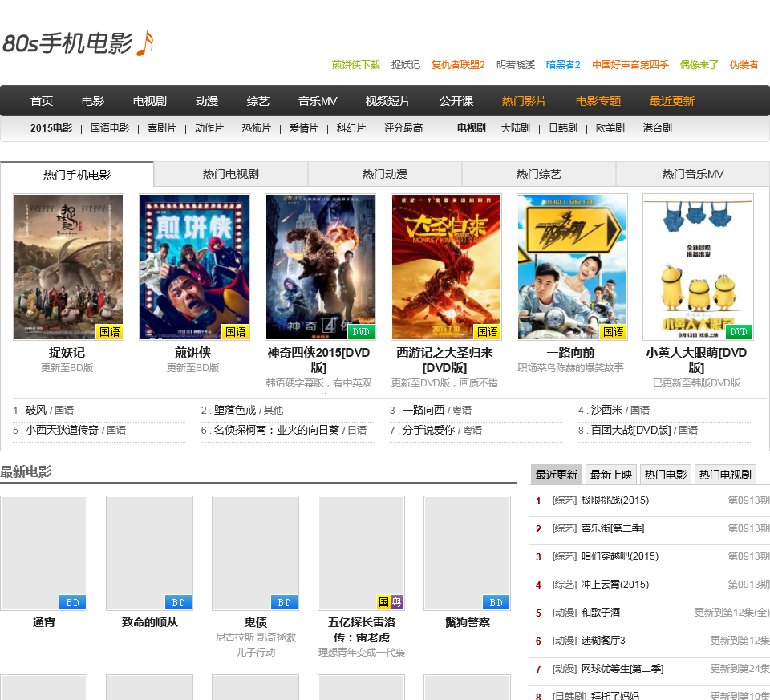Filter by 喜剧片 in sub navigation
The image size is (770, 700).
click(161, 128)
